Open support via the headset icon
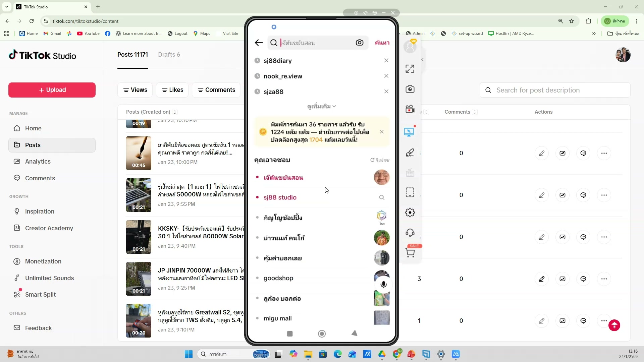The height and width of the screenshot is (362, 644). click(410, 233)
